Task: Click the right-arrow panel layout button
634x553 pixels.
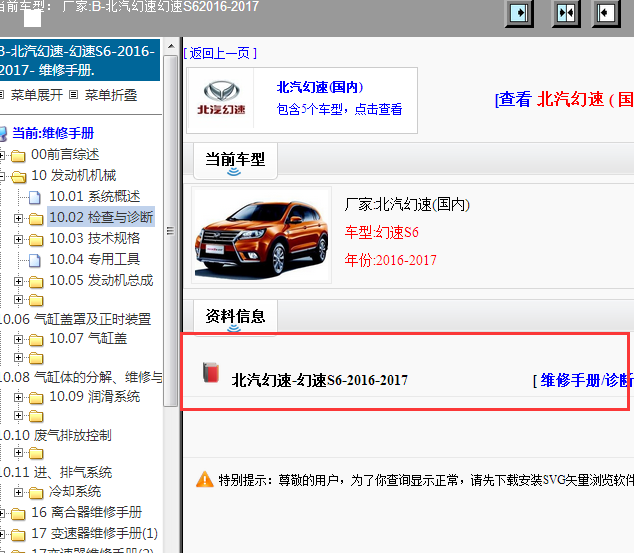Action: (x=519, y=13)
